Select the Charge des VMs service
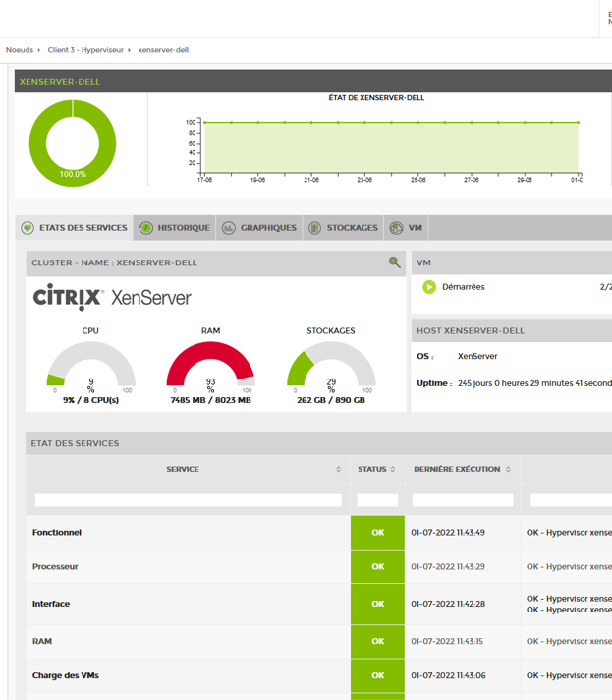The width and height of the screenshot is (612, 700). coord(66,675)
